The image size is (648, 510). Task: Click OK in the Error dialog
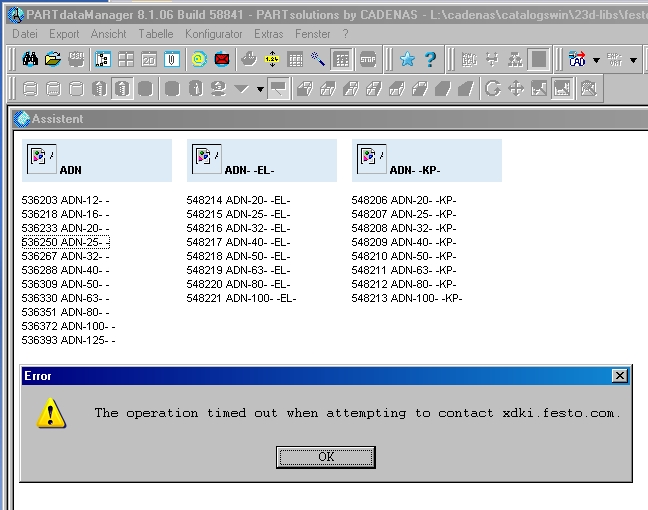pos(326,457)
